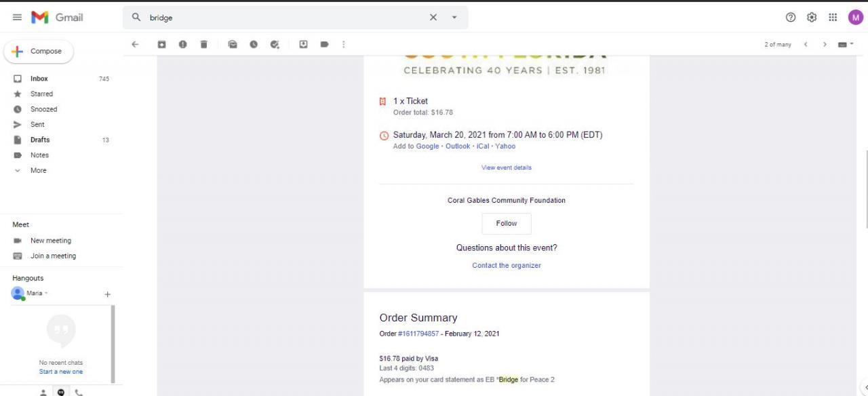The image size is (868, 396).
Task: Delete the email with the trash icon
Action: (203, 45)
